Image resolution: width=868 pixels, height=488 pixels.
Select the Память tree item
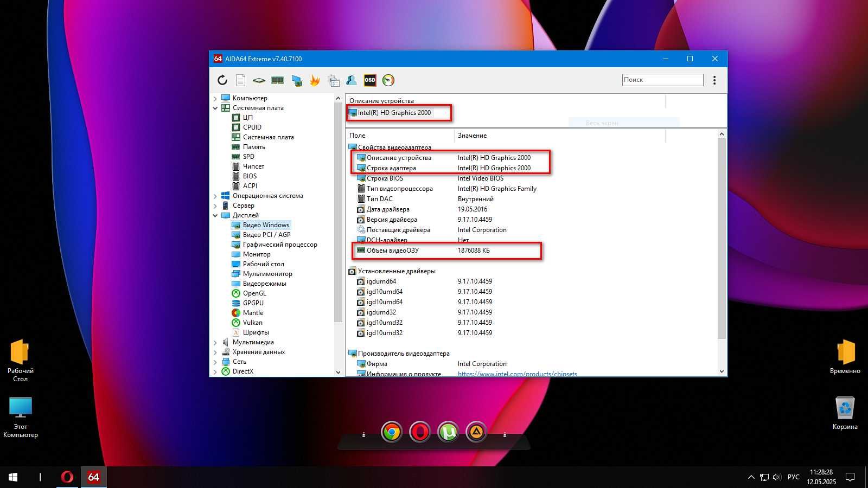254,147
